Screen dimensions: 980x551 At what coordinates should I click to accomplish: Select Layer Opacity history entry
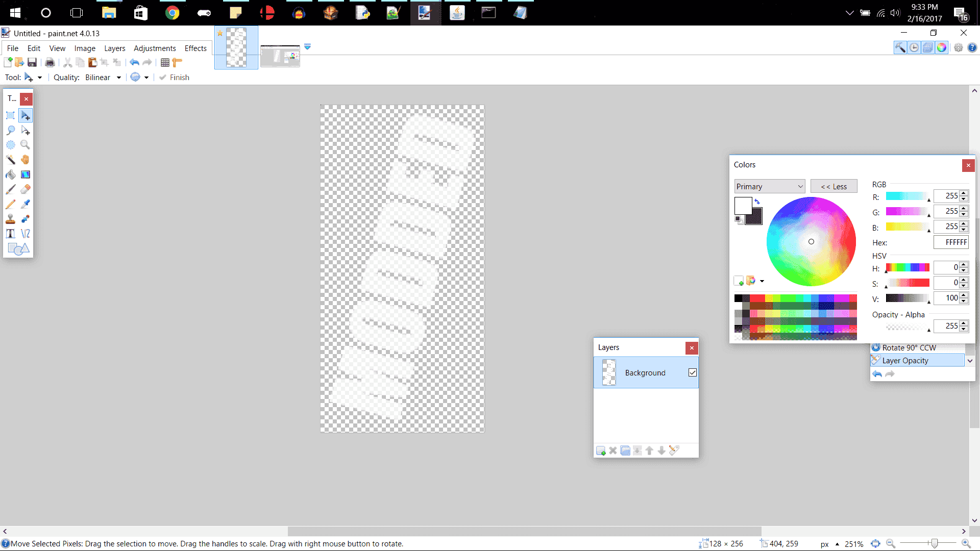pyautogui.click(x=918, y=360)
